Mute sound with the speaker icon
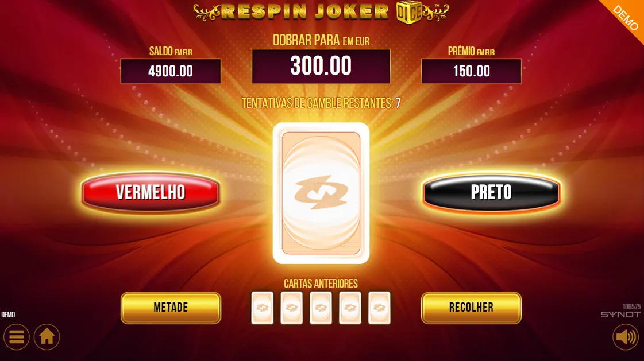 (626, 337)
